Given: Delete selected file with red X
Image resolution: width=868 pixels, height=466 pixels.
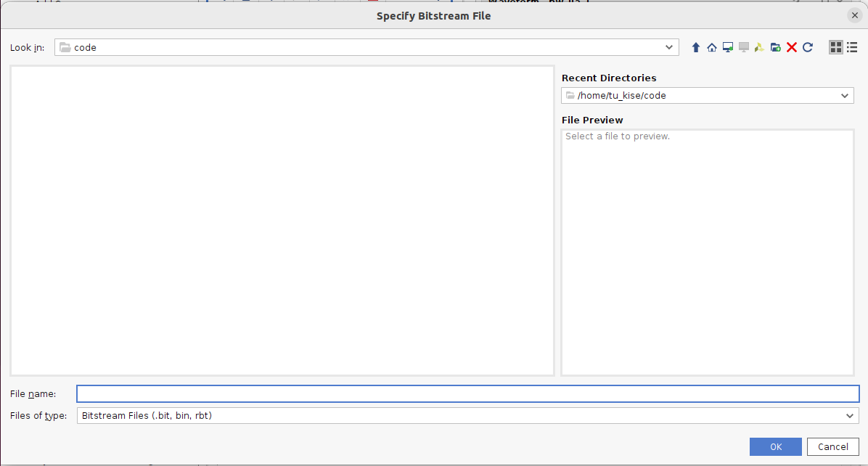Looking at the screenshot, I should [792, 47].
